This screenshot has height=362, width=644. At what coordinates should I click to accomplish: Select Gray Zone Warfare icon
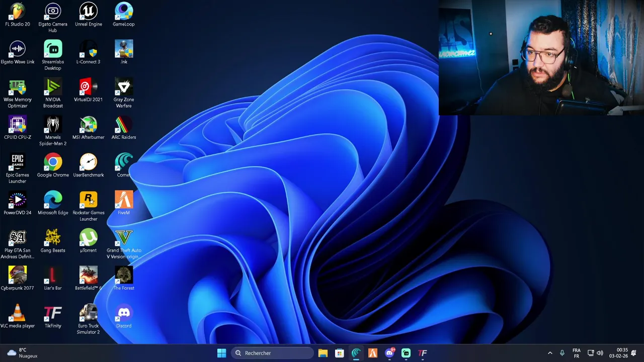(x=124, y=93)
